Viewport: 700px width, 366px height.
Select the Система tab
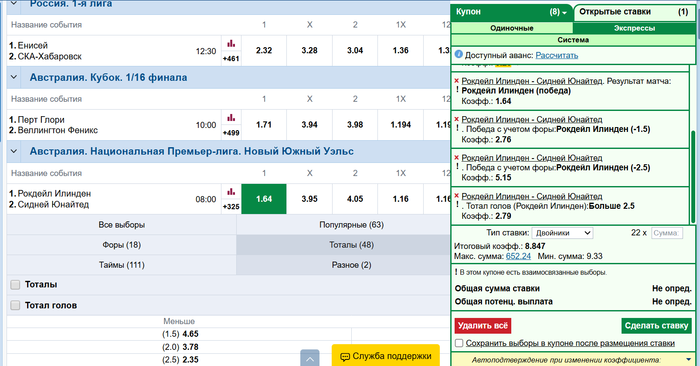coord(573,40)
